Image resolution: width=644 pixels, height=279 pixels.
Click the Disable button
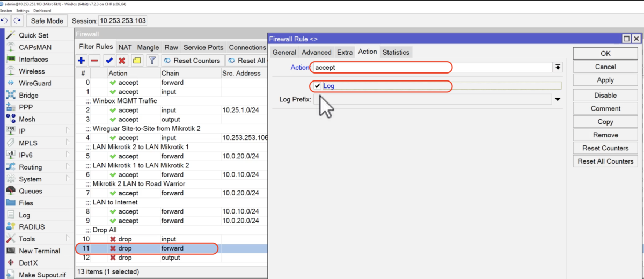point(605,95)
